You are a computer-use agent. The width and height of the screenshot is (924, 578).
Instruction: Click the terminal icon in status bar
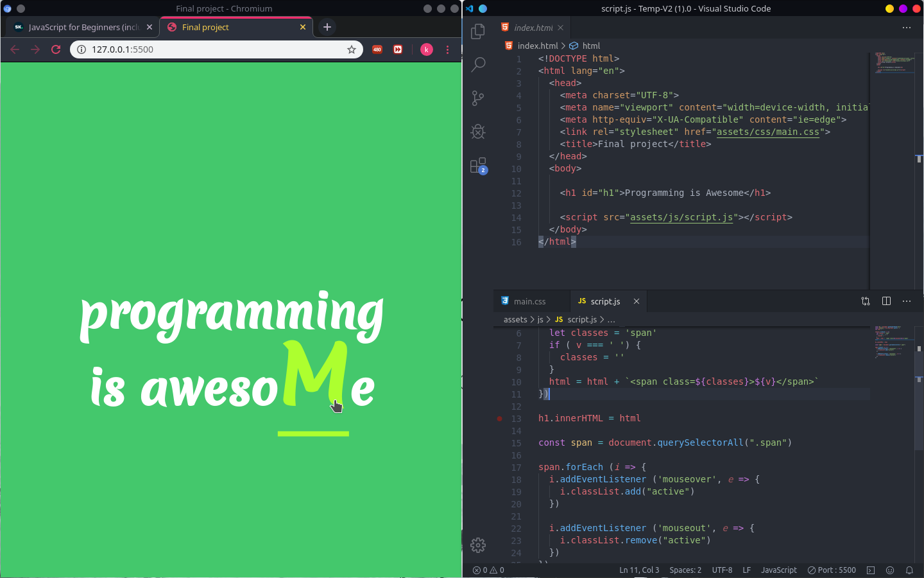(871, 570)
